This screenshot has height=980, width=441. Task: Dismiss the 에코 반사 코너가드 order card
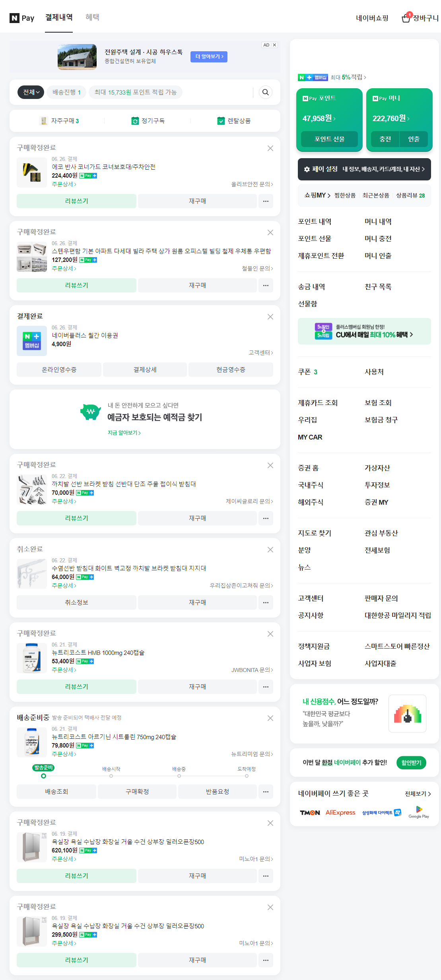[270, 148]
